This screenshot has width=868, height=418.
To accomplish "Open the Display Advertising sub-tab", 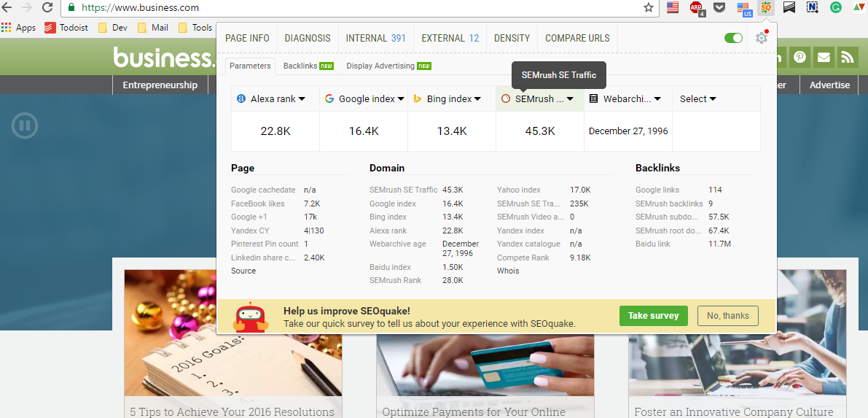I will pos(388,66).
